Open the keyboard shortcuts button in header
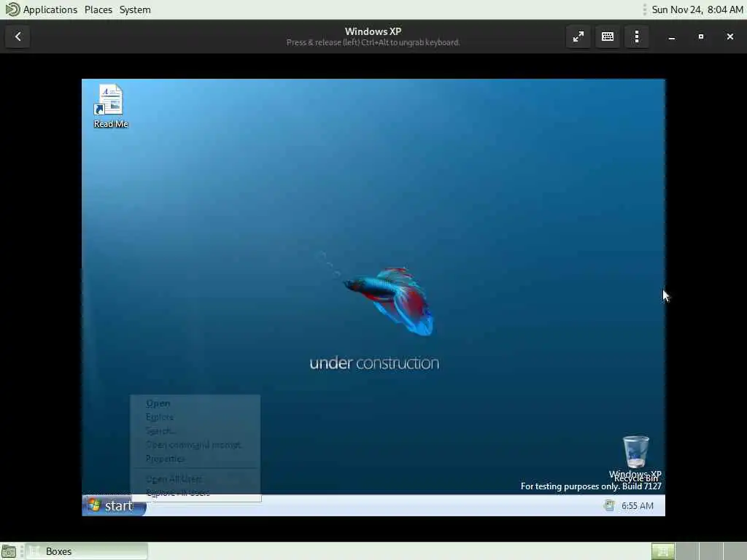This screenshot has width=747, height=560. click(x=608, y=36)
